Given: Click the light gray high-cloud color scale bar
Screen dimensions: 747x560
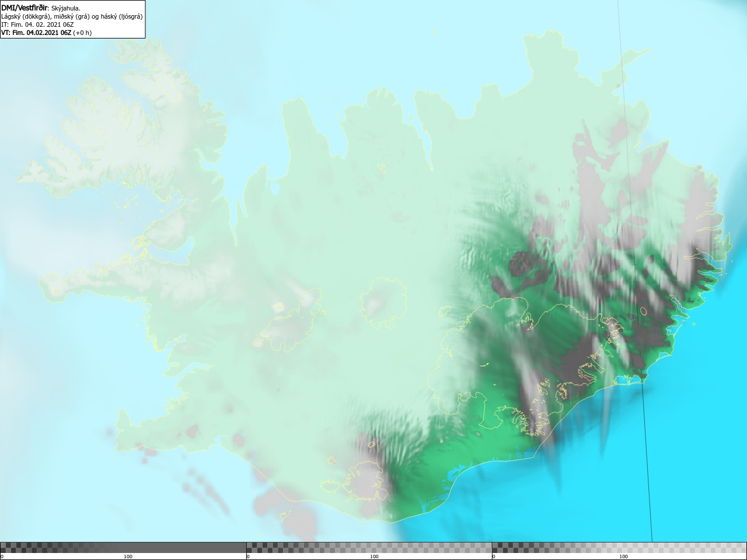Looking at the screenshot, I should point(619,548).
